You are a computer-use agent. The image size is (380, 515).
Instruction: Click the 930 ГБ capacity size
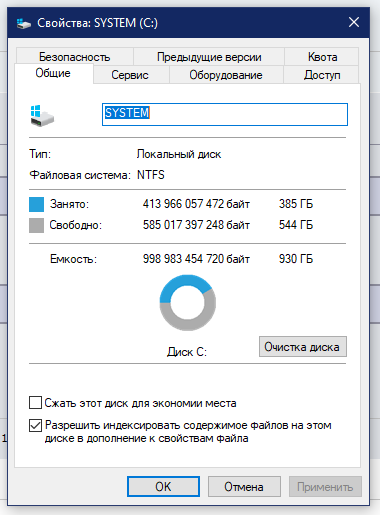pyautogui.click(x=296, y=259)
